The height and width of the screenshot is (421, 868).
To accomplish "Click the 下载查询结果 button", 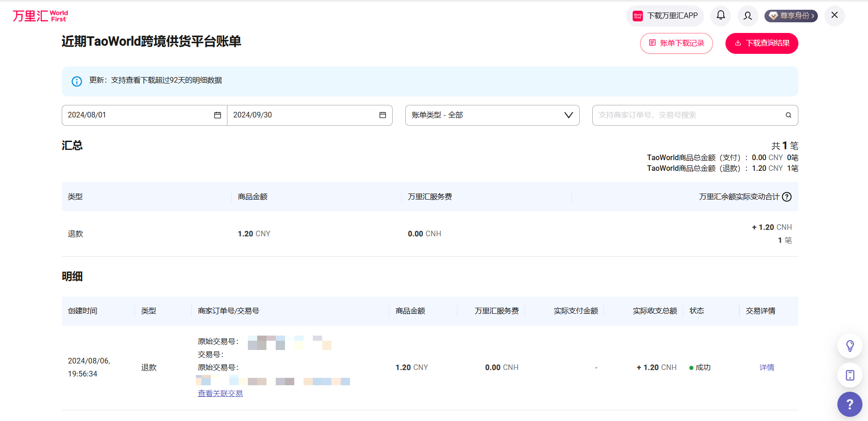I will (761, 43).
